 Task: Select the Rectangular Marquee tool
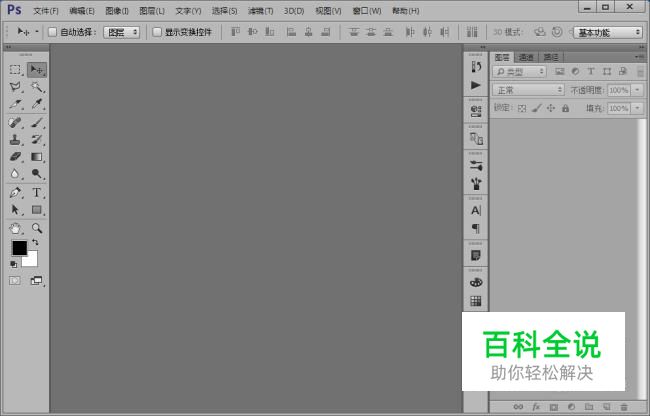tap(15, 70)
